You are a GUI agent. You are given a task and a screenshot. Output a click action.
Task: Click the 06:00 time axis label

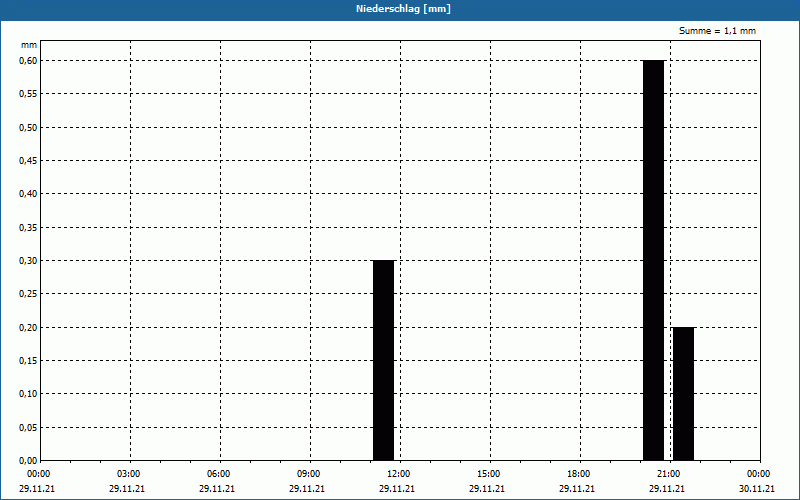tap(219, 474)
